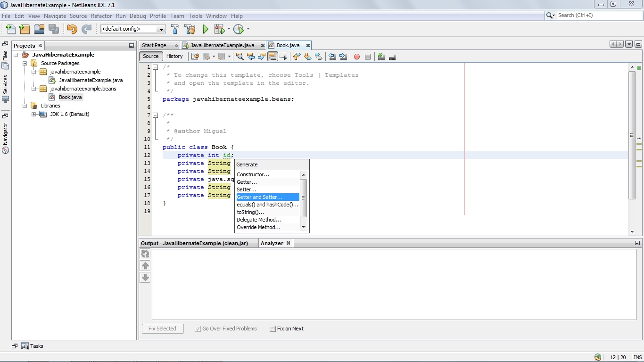Screen dimensions: 644x362
Task: Click the New Project toolbar icon
Action: 25,29
